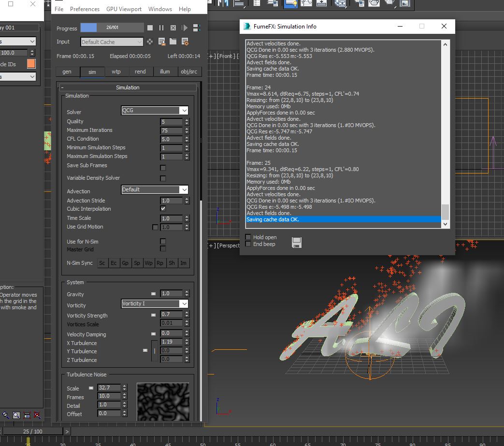Adjust the Maximum Iterations spinner
The height and width of the screenshot is (446, 504).
(187, 130)
